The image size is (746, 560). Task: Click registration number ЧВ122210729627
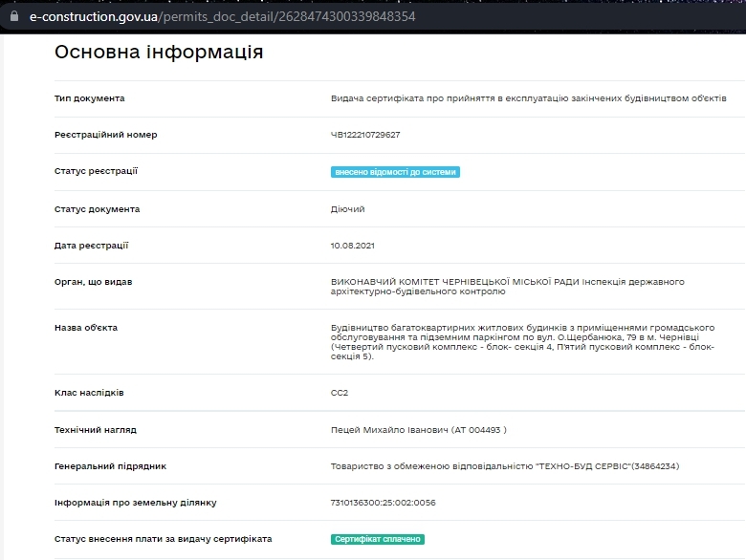[365, 135]
